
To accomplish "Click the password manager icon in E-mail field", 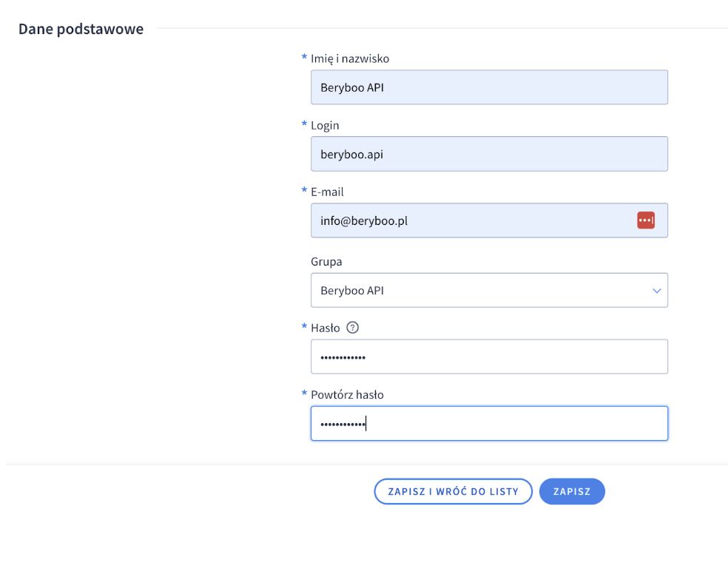I will pyautogui.click(x=645, y=220).
